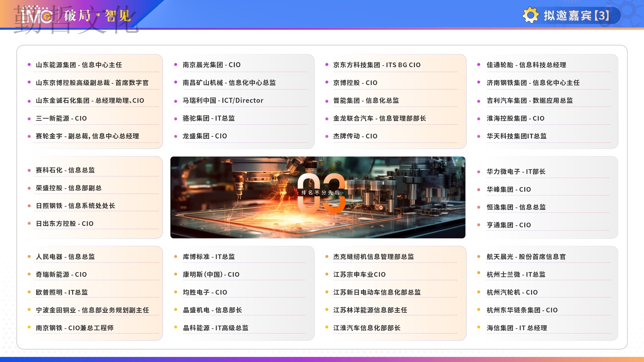Screen dimensions: 644x362
Task: Select 江苏宗申车业CIO
Action: click(x=359, y=275)
